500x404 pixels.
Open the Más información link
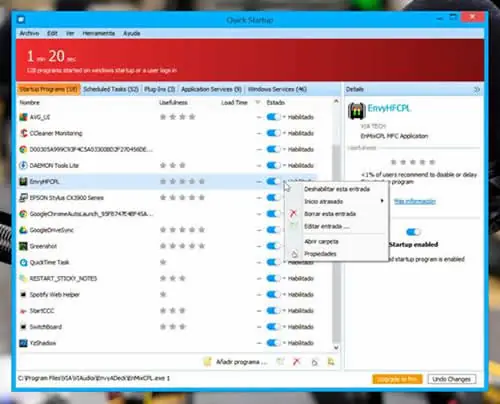415,201
